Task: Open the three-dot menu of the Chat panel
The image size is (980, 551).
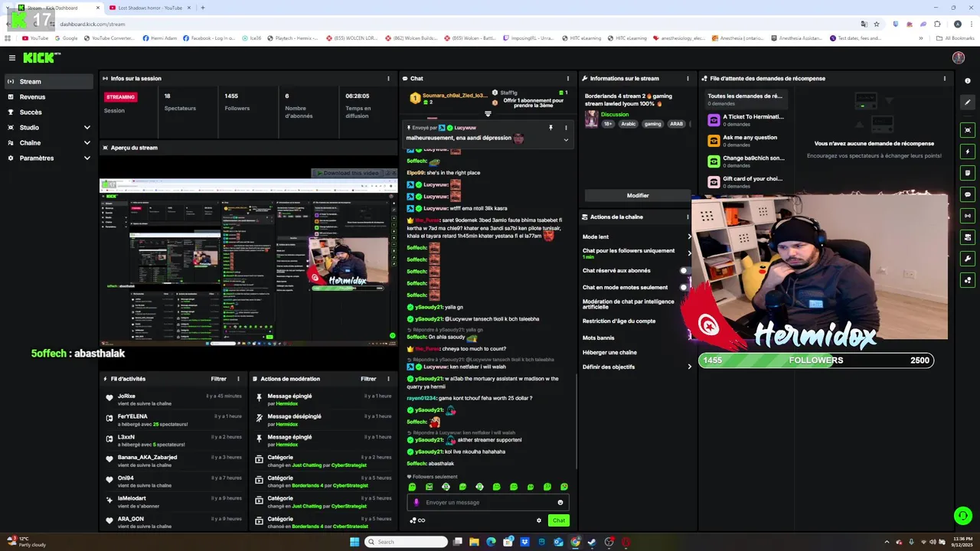Action: [x=567, y=78]
